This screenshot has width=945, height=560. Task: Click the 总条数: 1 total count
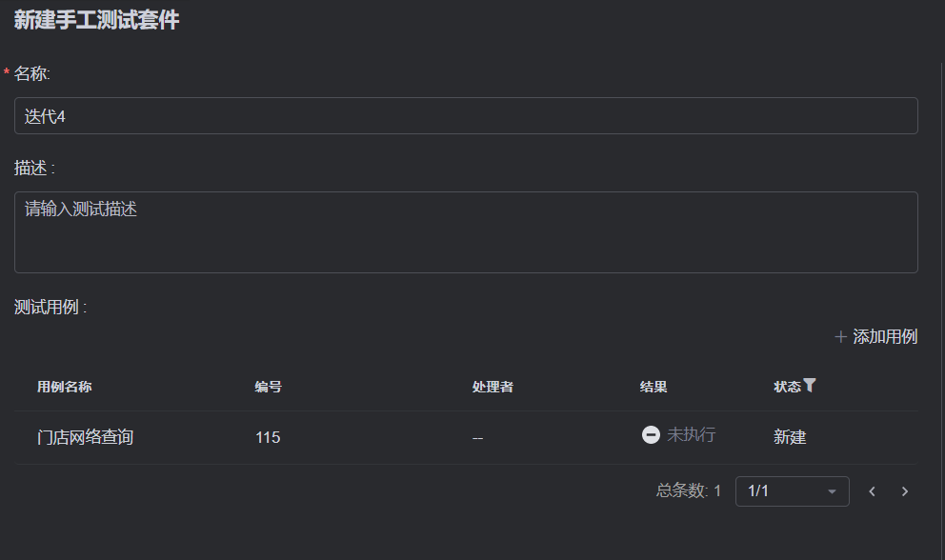pyautogui.click(x=689, y=491)
